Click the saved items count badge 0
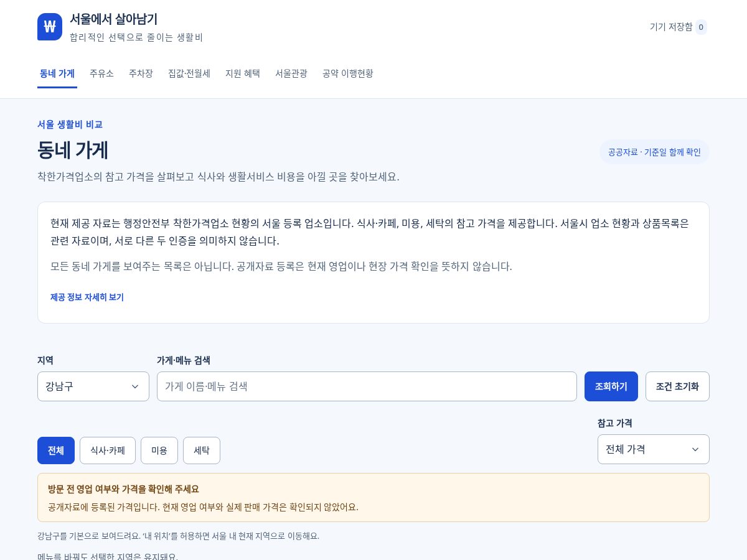Screen dimensions: 747x560 point(701,27)
